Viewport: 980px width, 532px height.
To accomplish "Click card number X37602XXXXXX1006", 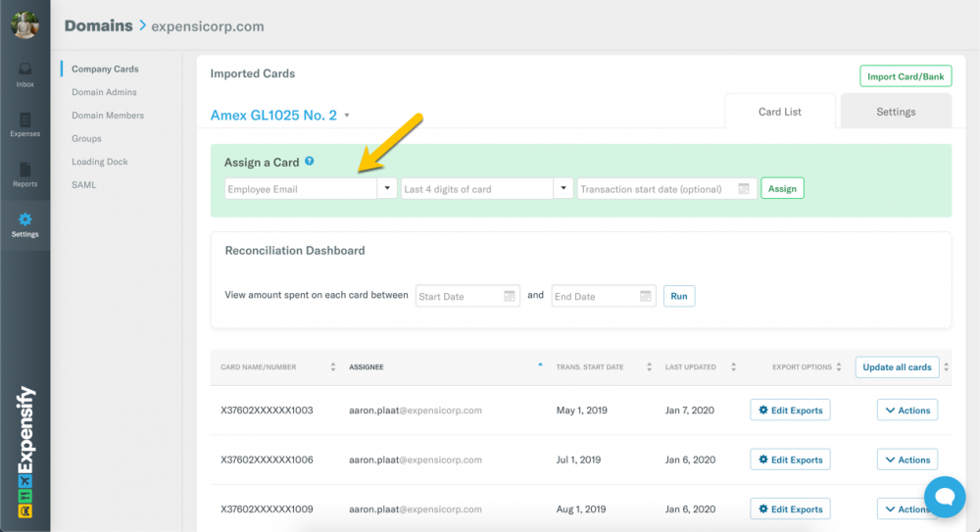I will [x=267, y=459].
